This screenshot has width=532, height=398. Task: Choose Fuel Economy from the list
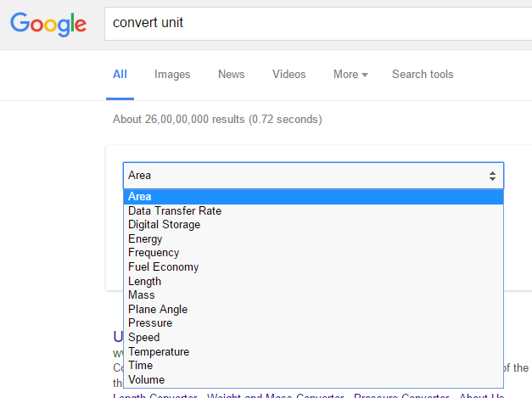click(x=163, y=267)
